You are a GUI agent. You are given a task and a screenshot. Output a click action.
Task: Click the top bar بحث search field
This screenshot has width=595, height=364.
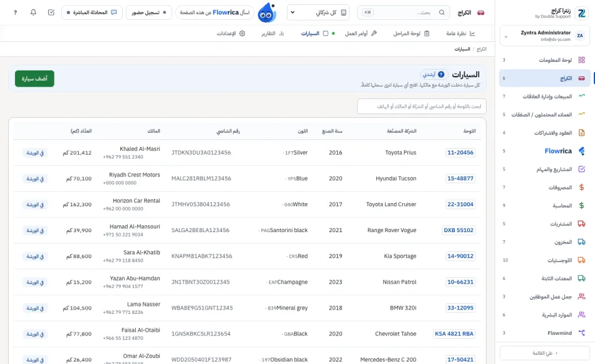click(403, 12)
